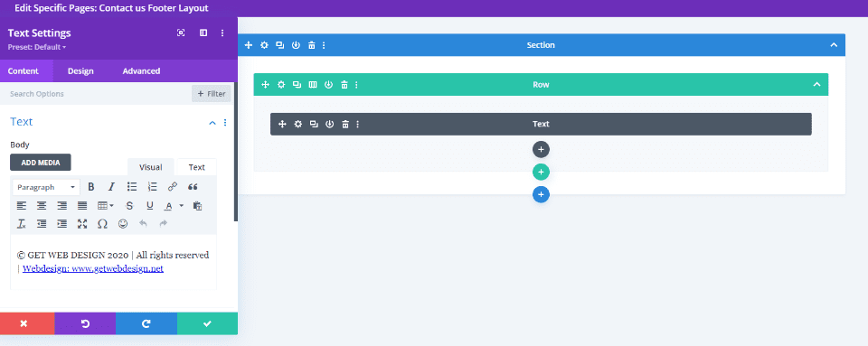Screen dimensions: 868x346
Task: Save changes with green checkmark button
Action: [x=208, y=324]
